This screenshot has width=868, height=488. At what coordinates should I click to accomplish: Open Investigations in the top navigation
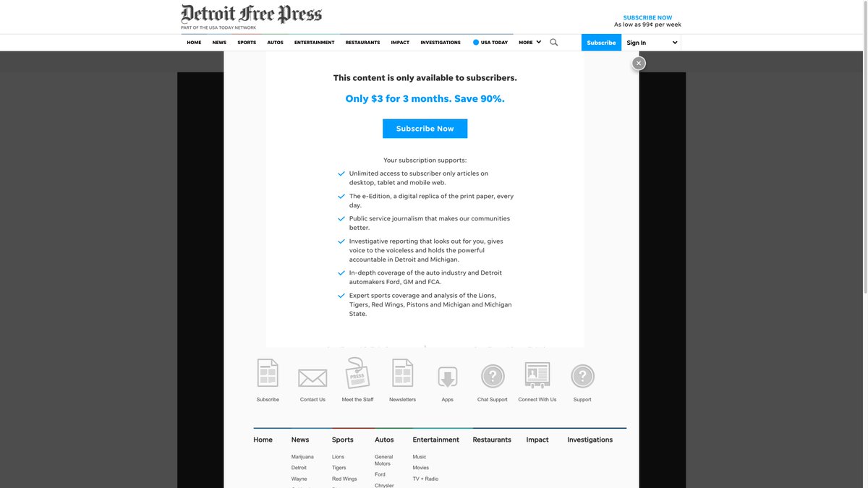(x=441, y=43)
